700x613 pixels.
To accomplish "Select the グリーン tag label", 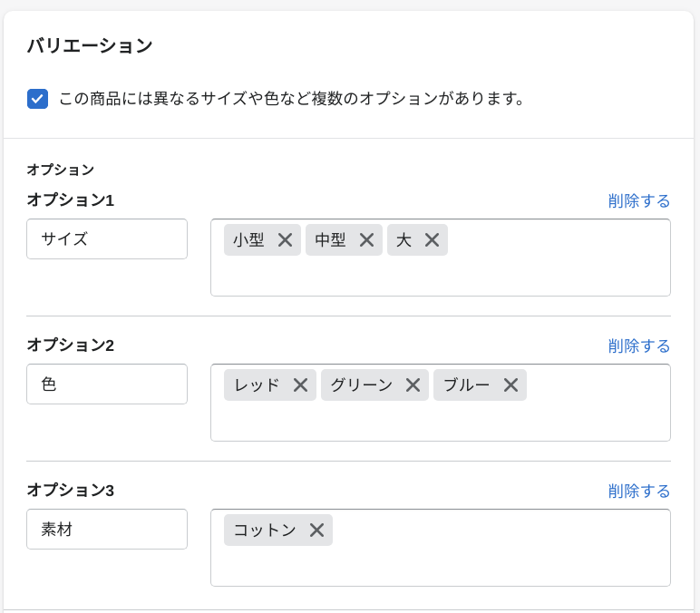I will coord(362,384).
